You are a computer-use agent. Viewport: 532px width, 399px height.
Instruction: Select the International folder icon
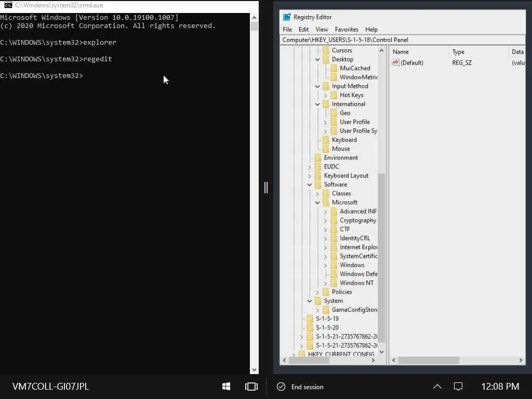pos(326,104)
